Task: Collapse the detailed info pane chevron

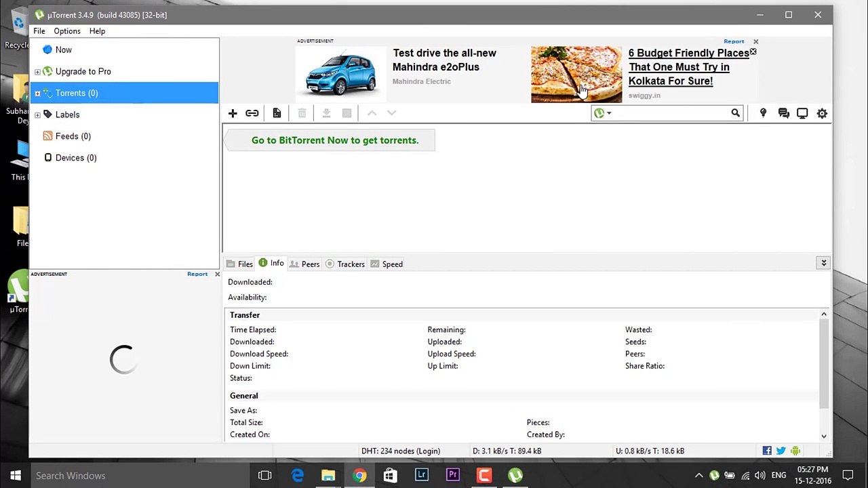Action: (823, 263)
